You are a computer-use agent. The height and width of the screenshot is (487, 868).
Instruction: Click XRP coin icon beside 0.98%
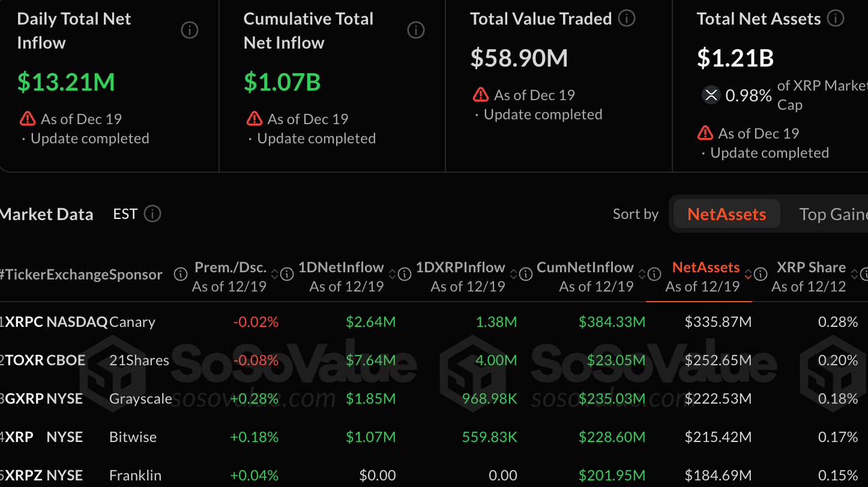[711, 95]
